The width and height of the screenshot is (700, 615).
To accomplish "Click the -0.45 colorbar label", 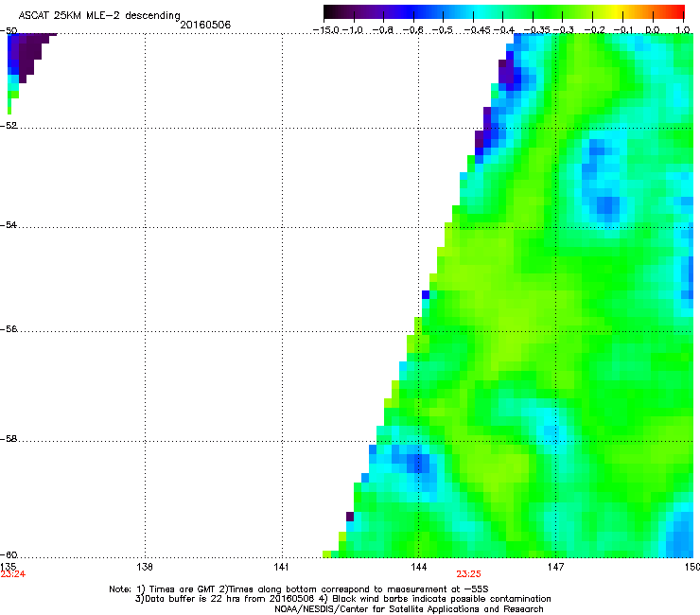I will click(x=477, y=30).
